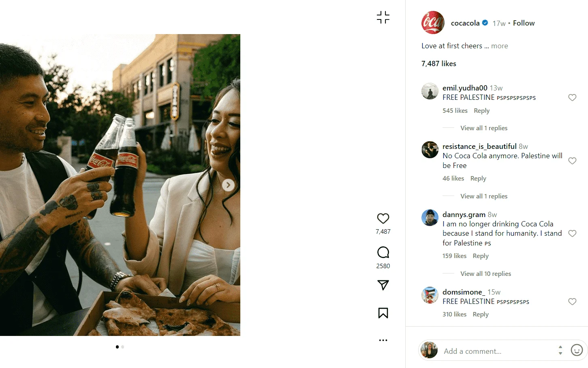Open the cocacola profile picture
The height and width of the screenshot is (368, 588).
coord(433,23)
